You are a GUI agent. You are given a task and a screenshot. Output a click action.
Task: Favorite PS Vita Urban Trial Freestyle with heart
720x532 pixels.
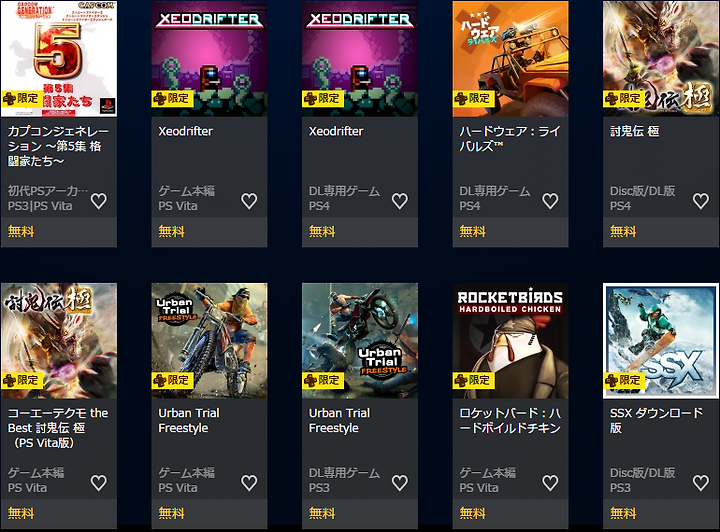249,483
